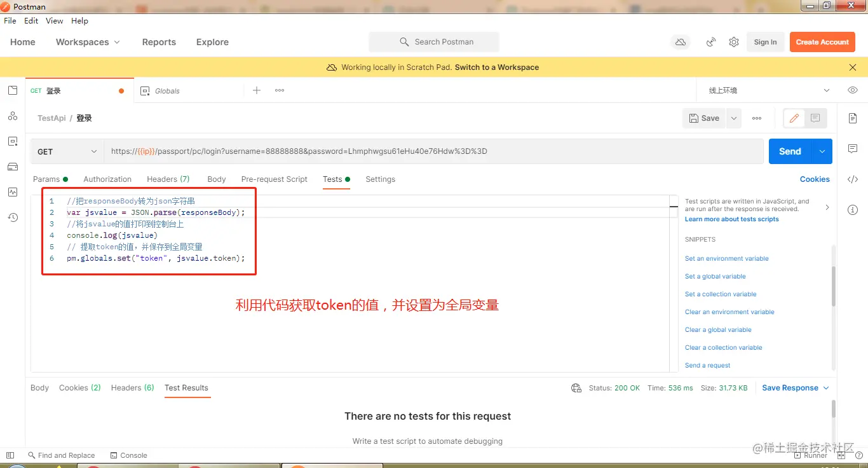Image resolution: width=868 pixels, height=468 pixels.
Task: Open the Settings gear icon
Action: [x=734, y=42]
